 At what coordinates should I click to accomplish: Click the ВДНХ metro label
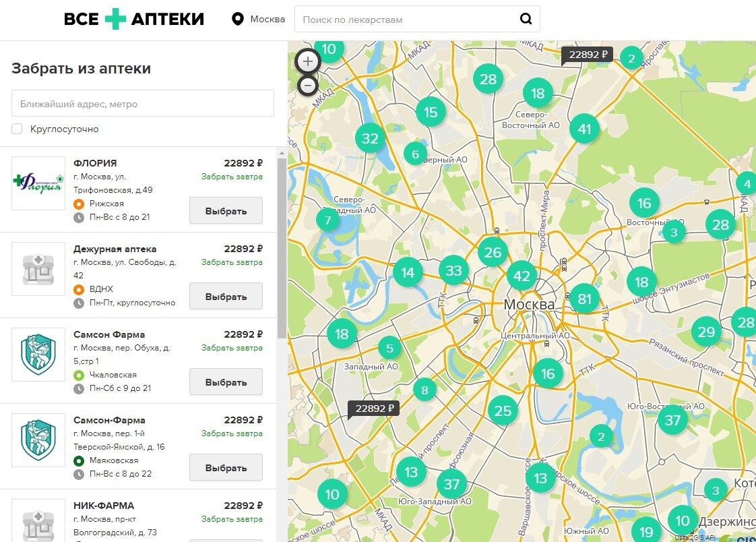click(x=101, y=289)
